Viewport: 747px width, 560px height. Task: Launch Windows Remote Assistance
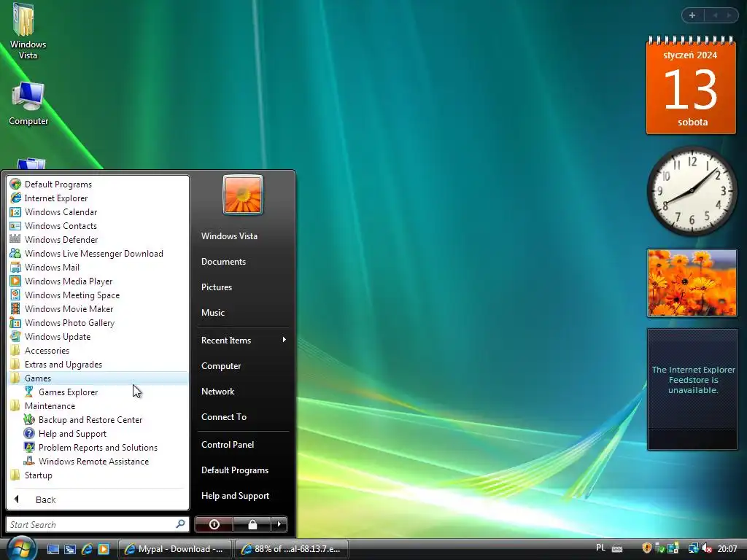tap(86, 461)
